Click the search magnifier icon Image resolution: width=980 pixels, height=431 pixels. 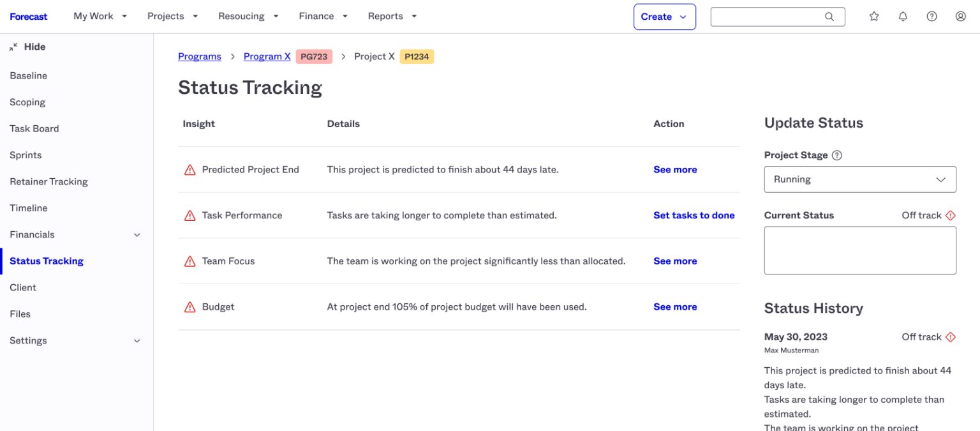[x=828, y=16]
